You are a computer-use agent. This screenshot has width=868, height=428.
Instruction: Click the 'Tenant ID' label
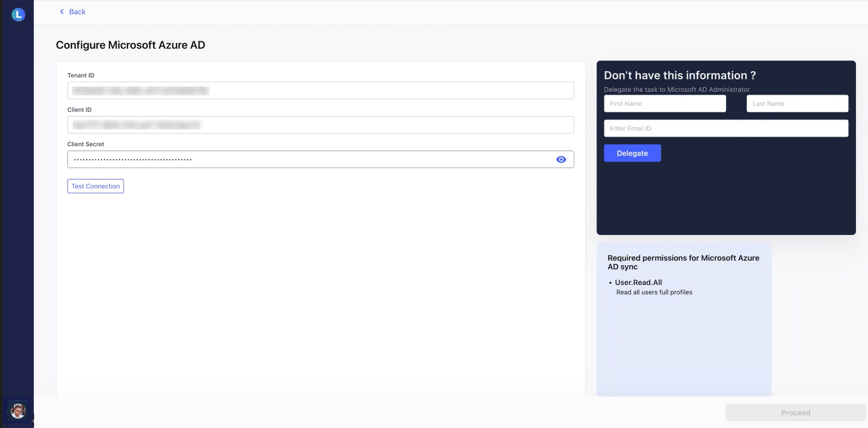tap(81, 75)
